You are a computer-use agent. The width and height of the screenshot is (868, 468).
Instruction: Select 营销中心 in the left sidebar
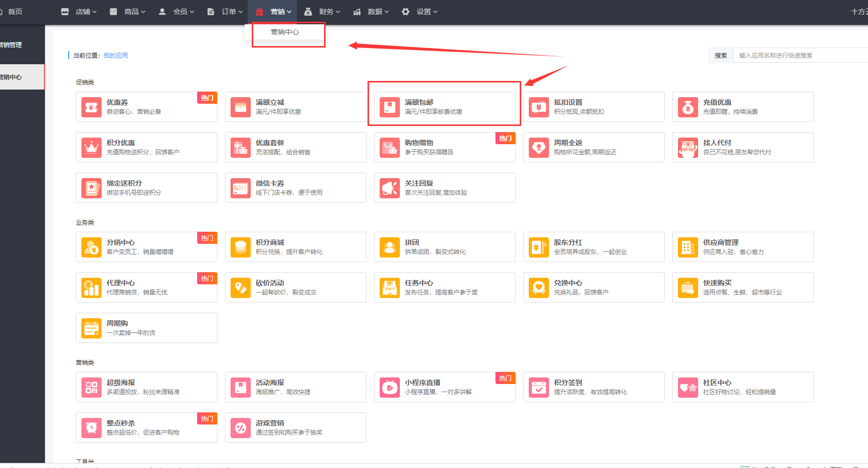[x=22, y=77]
